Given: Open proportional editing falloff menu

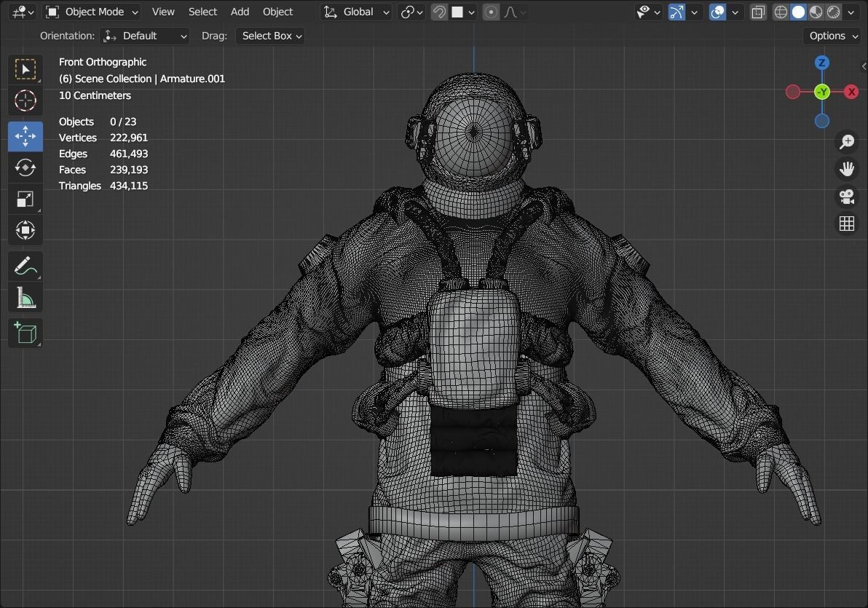Looking at the screenshot, I should pyautogui.click(x=515, y=12).
